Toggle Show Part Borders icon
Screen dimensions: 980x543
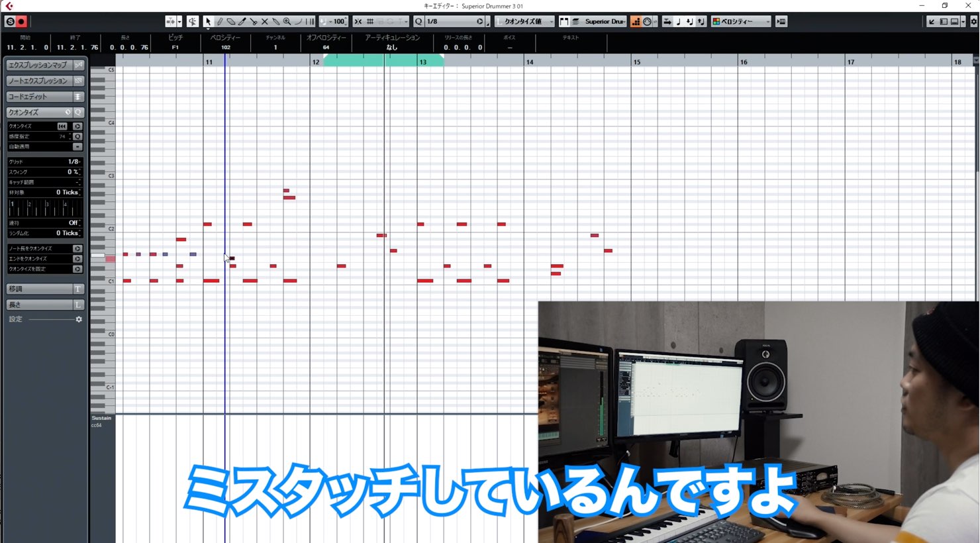pos(564,21)
